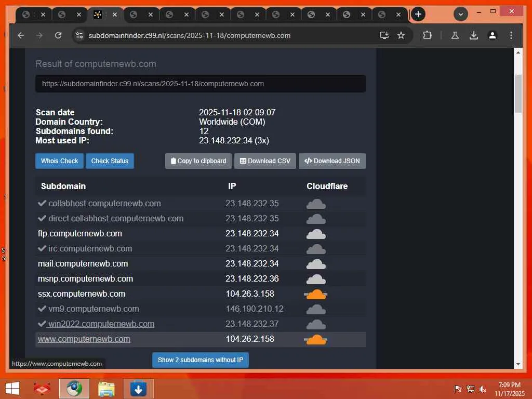Open the profile avatar menu
Screen dimensions: 532x399
tap(493, 35)
